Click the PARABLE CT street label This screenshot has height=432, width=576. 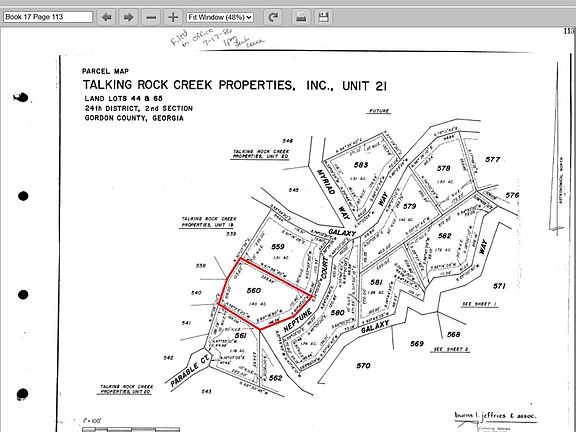pos(190,370)
